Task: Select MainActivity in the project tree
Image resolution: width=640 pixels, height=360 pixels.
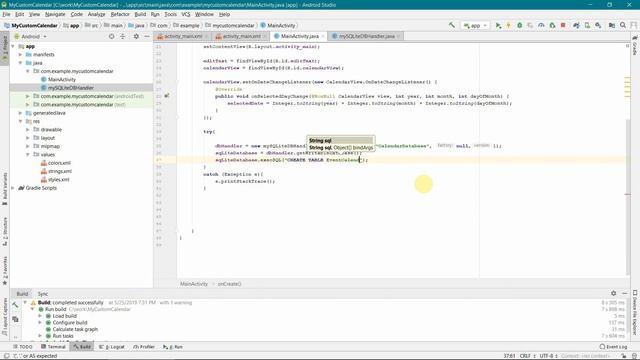Action: tap(62, 79)
